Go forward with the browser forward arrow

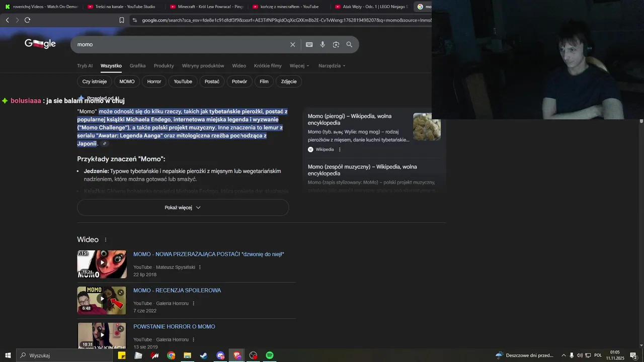(x=17, y=20)
